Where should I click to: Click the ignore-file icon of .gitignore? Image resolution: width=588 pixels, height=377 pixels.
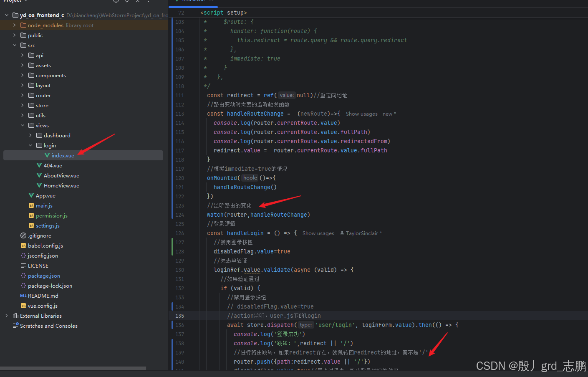pyautogui.click(x=23, y=236)
